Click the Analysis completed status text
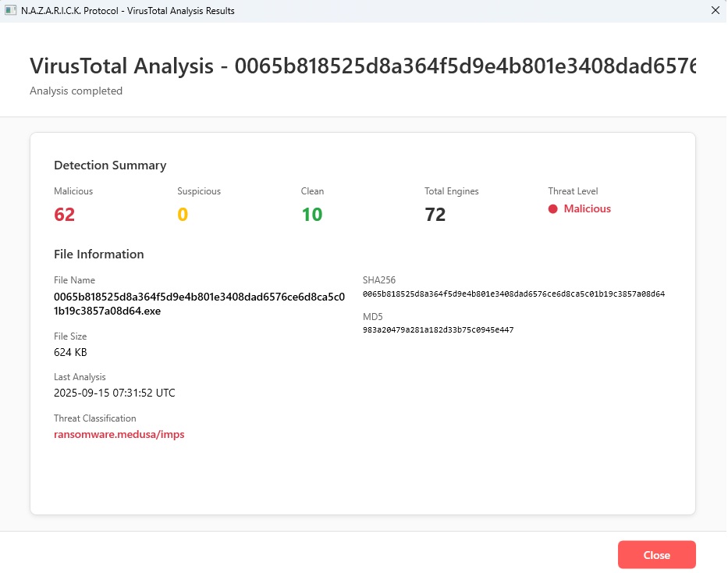 coord(76,91)
